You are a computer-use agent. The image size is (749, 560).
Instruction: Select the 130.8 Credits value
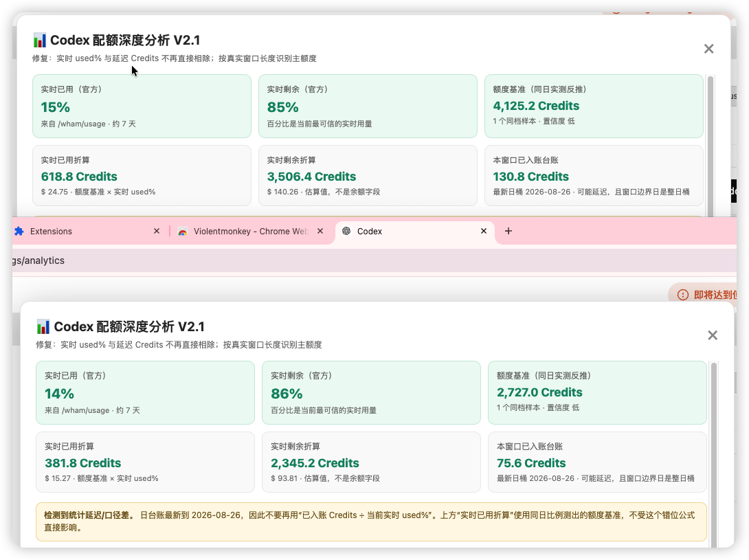[530, 177]
